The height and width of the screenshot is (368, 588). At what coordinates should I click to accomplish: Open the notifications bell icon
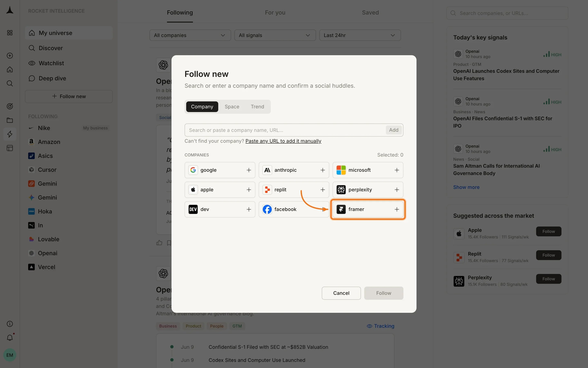click(x=10, y=338)
